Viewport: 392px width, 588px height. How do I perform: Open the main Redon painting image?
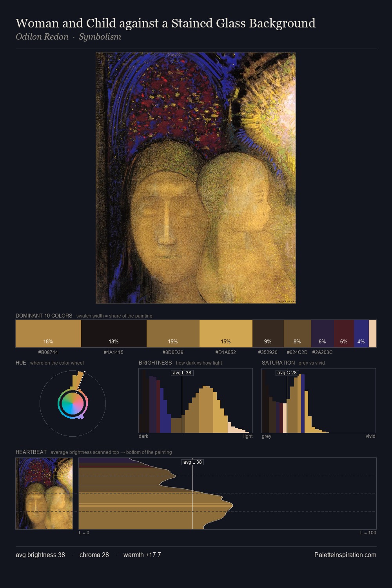point(196,178)
